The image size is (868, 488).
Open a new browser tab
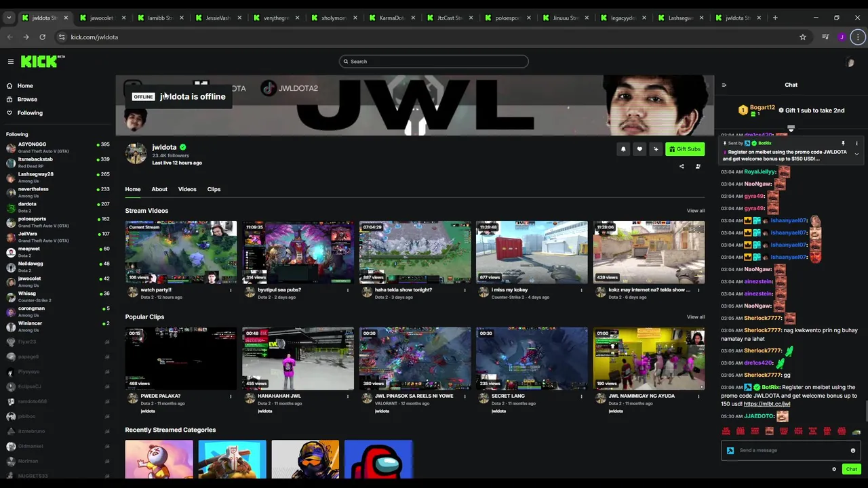tap(775, 18)
